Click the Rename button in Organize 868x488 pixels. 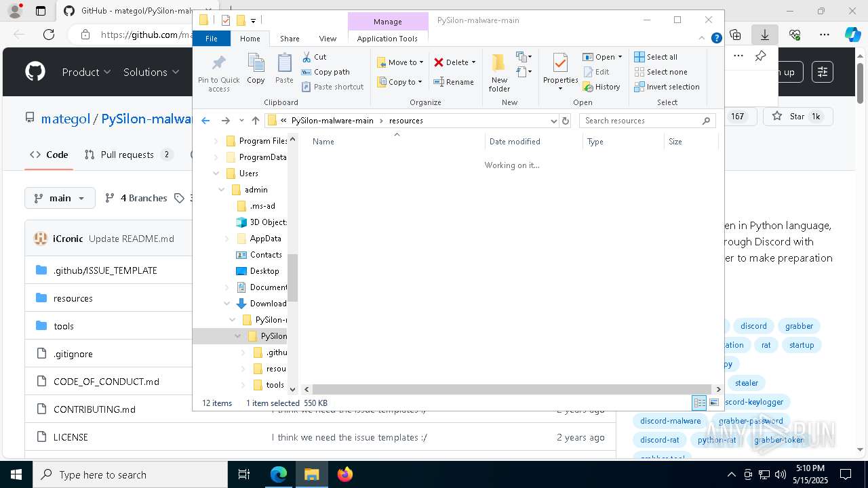pyautogui.click(x=454, y=82)
